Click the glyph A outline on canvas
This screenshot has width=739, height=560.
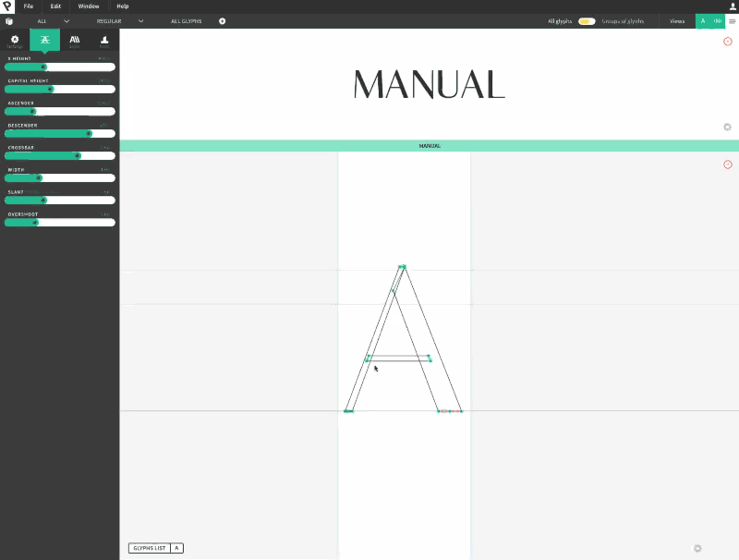403,339
